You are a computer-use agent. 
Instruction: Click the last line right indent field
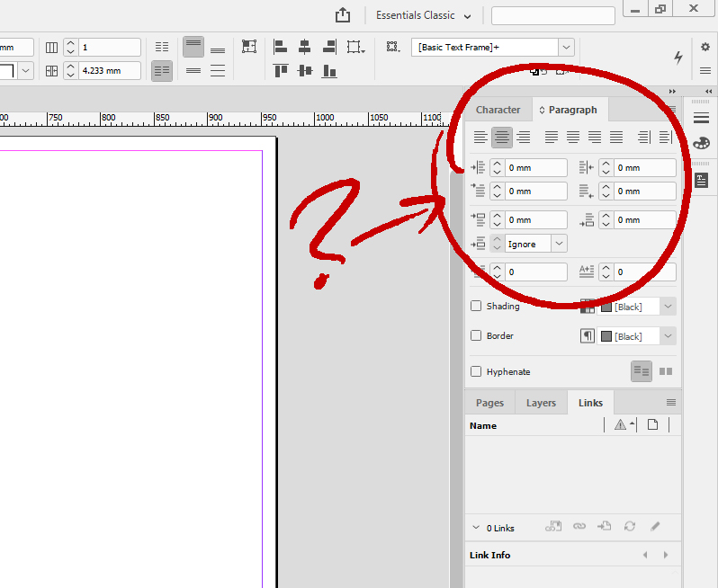645,191
